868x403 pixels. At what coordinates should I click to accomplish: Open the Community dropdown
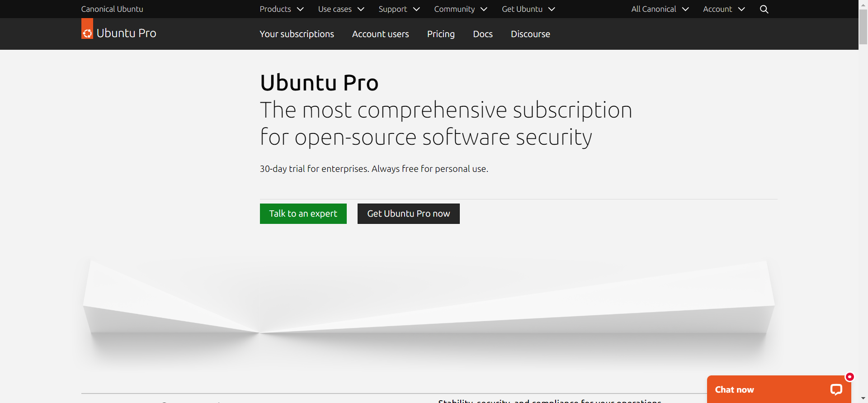click(460, 9)
